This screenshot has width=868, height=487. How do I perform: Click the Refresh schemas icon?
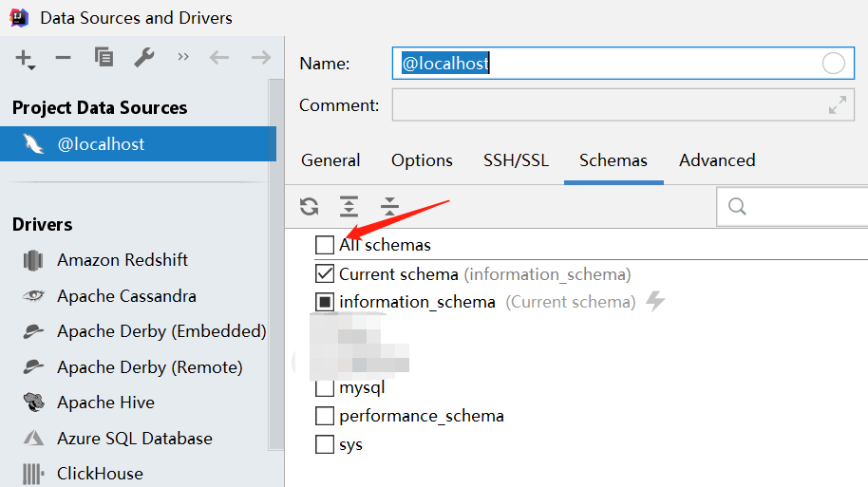pos(310,206)
